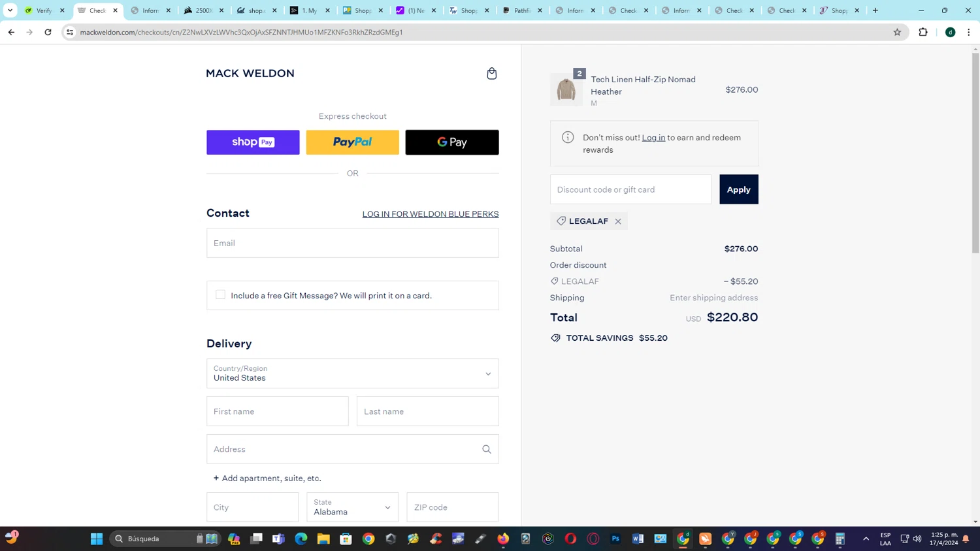Image resolution: width=980 pixels, height=551 pixels.
Task: Launch Microsoft Edge from the taskbar
Action: coord(301,539)
